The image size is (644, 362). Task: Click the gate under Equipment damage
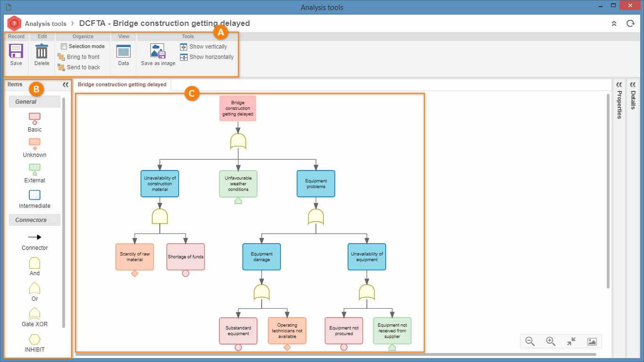[262, 292]
